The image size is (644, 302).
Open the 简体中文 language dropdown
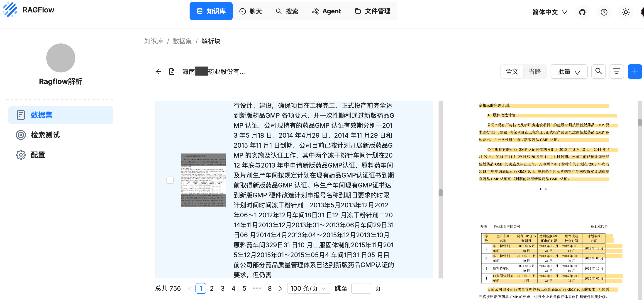tap(549, 12)
